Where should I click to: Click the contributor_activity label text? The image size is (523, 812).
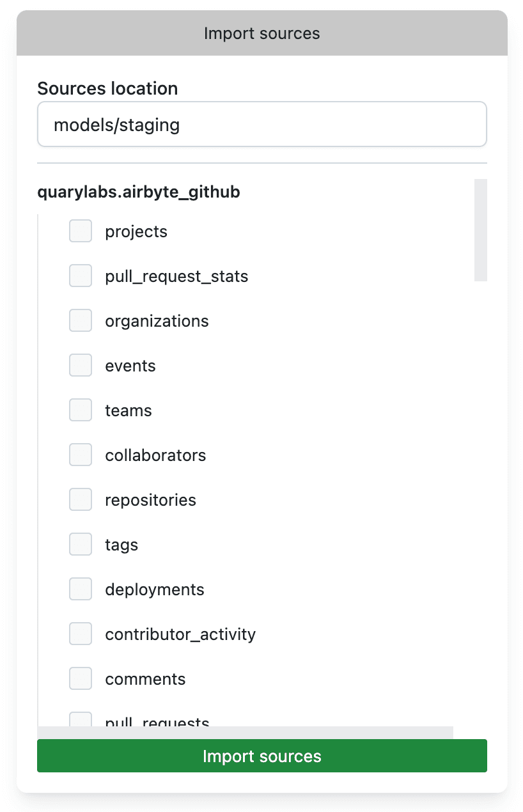(180, 634)
